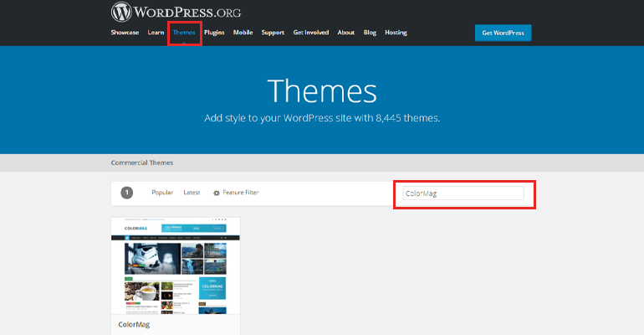Open the Support menu item
644x335 pixels.
(273, 33)
